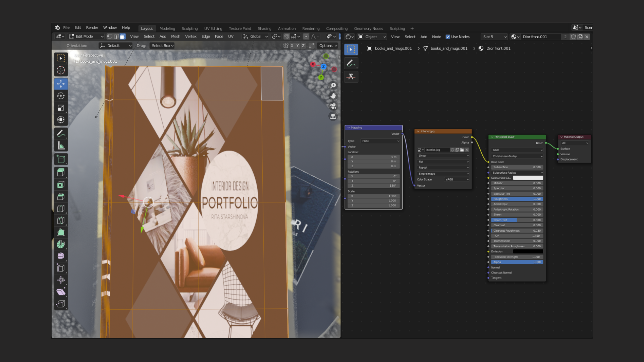The height and width of the screenshot is (362, 644).
Task: Select the Measure tool
Action: point(61,145)
